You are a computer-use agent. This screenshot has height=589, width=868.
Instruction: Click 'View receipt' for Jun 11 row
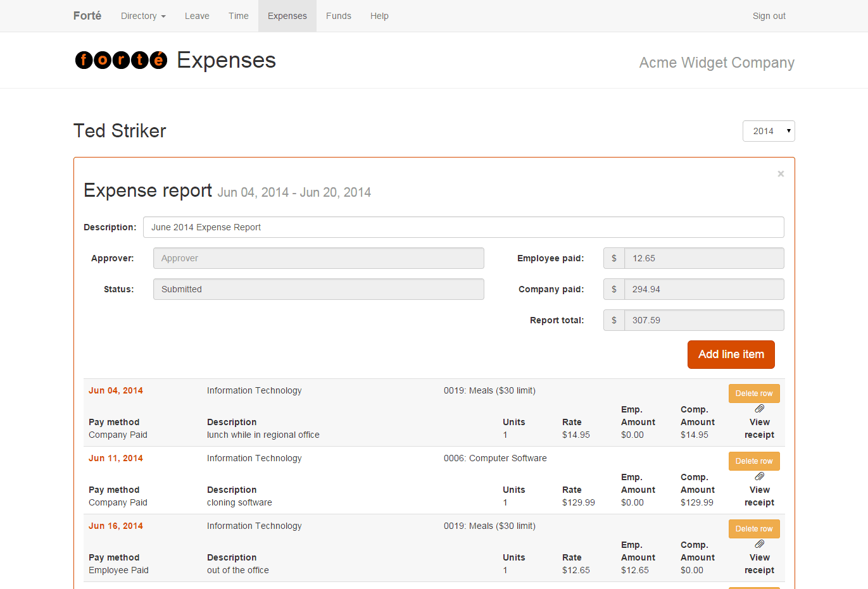coord(759,496)
